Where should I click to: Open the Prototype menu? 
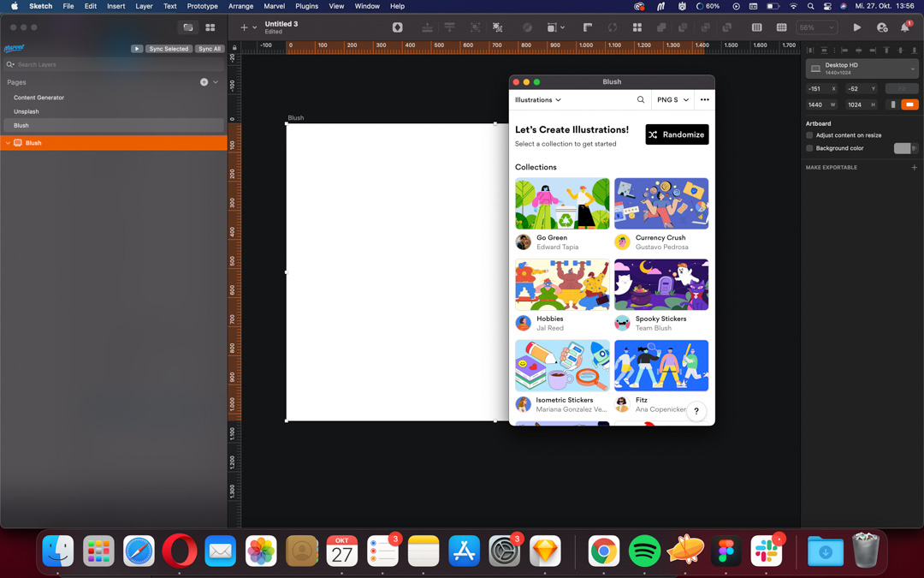[202, 6]
